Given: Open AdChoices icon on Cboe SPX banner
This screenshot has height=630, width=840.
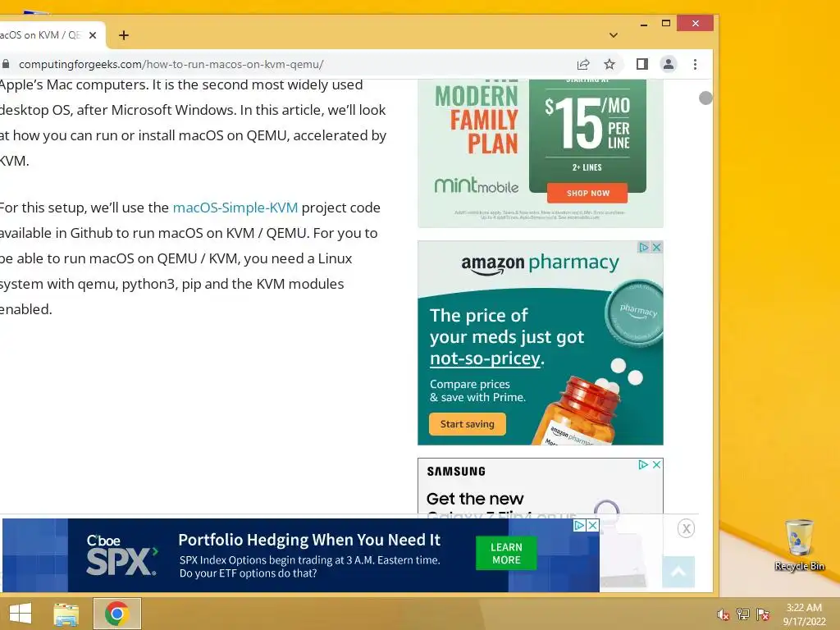Looking at the screenshot, I should pos(579,525).
